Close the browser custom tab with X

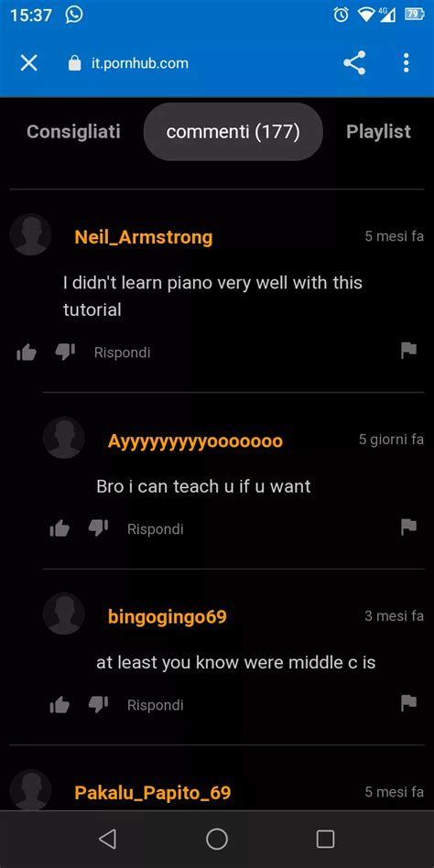pos(28,63)
